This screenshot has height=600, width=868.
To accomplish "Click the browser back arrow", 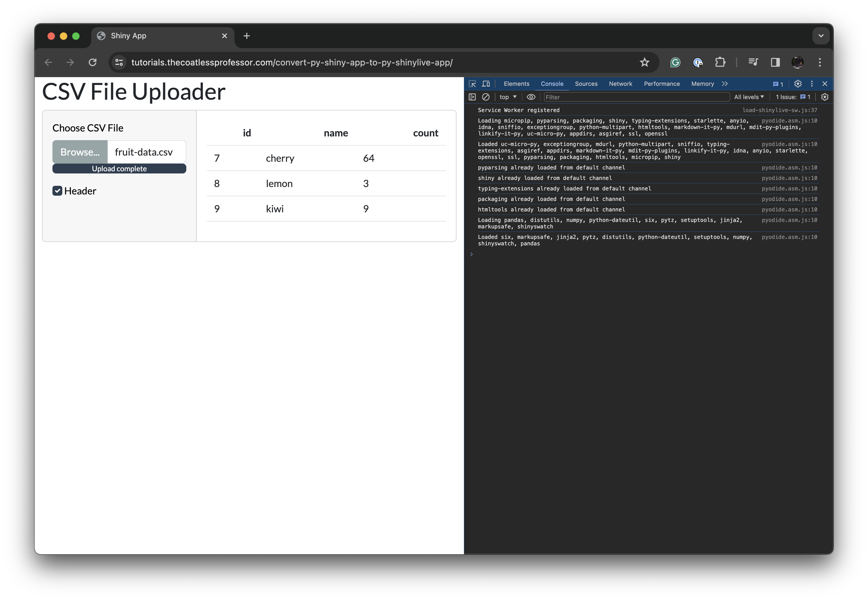I will (x=48, y=62).
